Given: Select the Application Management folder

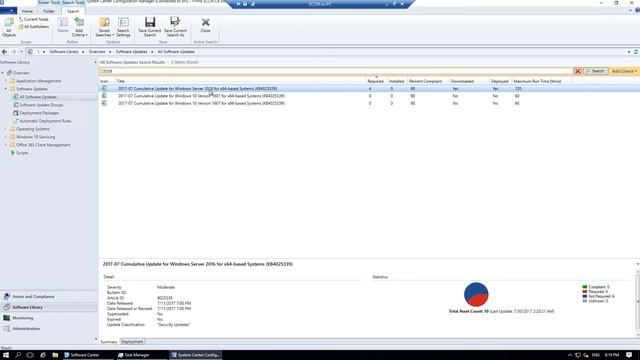Looking at the screenshot, I should pos(38,81).
